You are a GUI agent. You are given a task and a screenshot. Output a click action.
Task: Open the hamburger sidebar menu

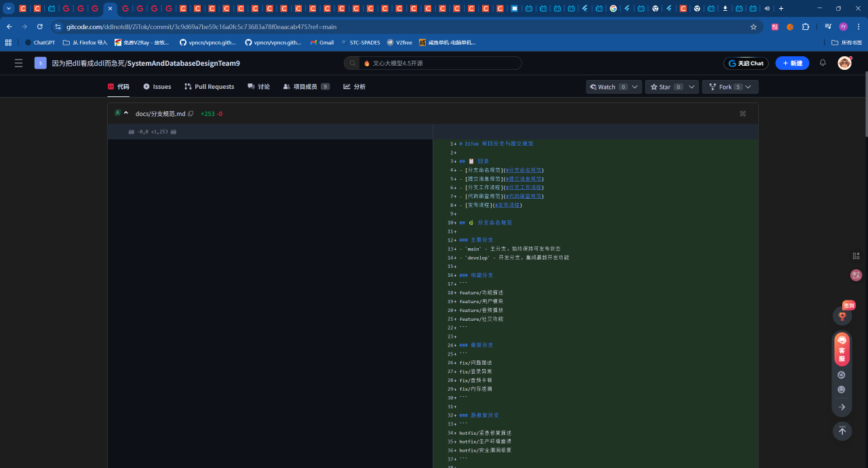[x=18, y=63]
